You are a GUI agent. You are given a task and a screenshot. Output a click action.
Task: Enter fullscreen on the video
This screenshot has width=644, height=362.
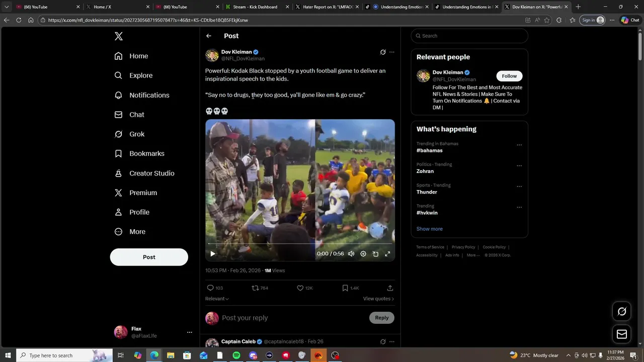(x=387, y=254)
